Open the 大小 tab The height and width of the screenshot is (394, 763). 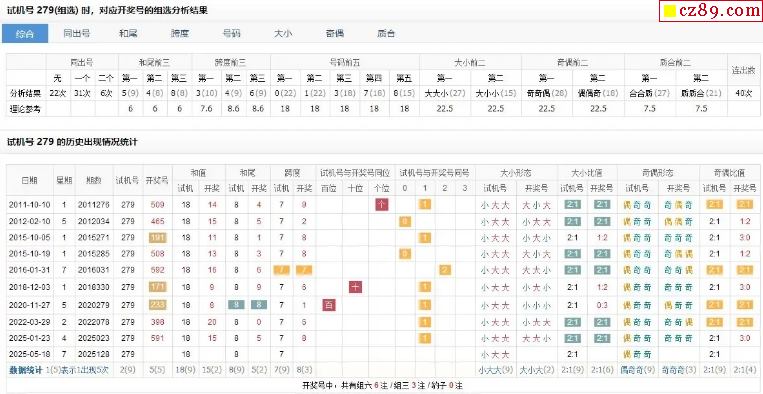283,34
